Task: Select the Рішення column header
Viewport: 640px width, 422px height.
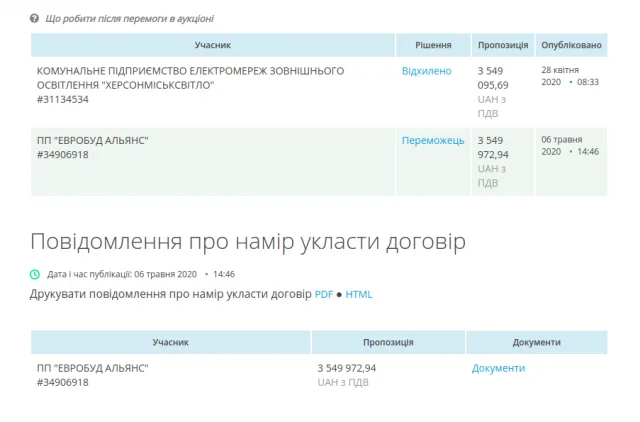Action: 433,45
